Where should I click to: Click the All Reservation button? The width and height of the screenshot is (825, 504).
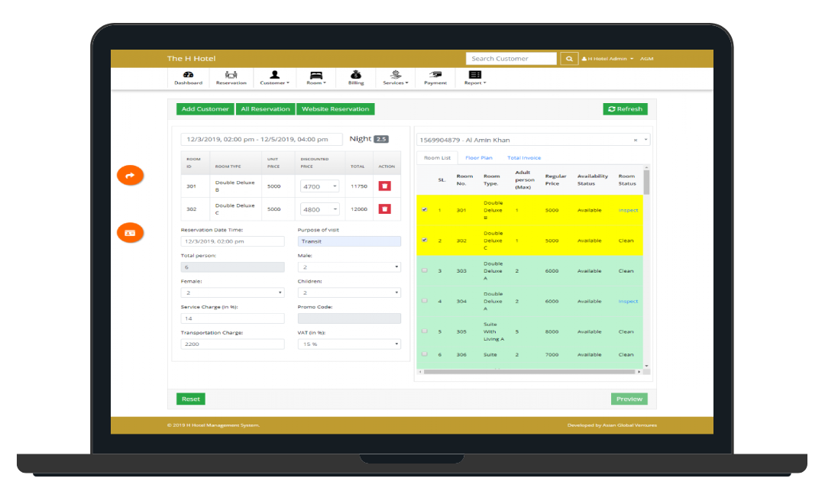[x=265, y=109]
